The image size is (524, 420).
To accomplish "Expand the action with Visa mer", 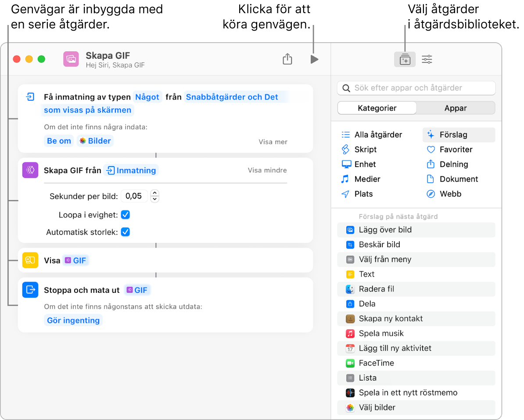I will (x=273, y=142).
